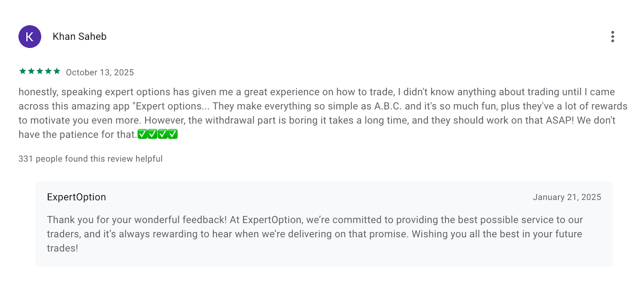Click the third green checkmark emoji

[x=163, y=134]
